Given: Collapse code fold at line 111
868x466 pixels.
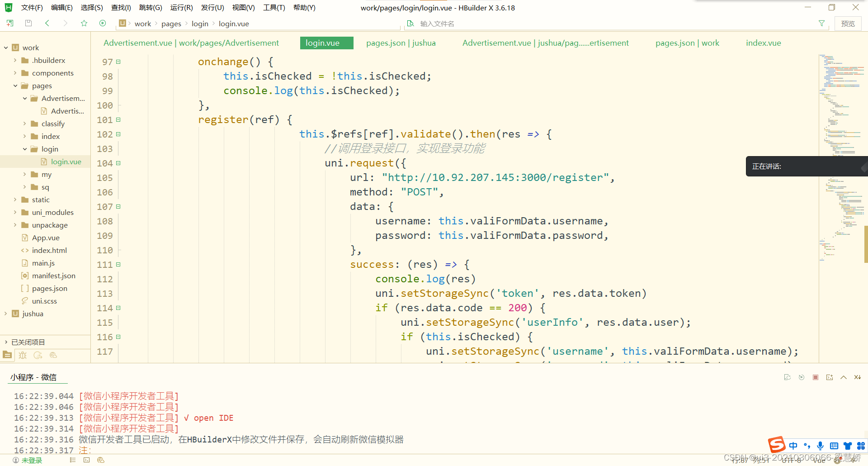Looking at the screenshot, I should 118,264.
